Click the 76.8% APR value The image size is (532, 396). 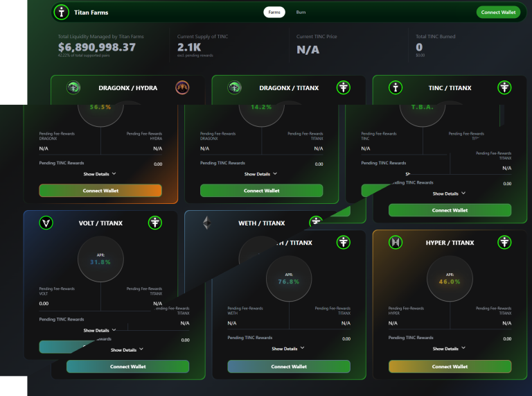[x=289, y=282]
